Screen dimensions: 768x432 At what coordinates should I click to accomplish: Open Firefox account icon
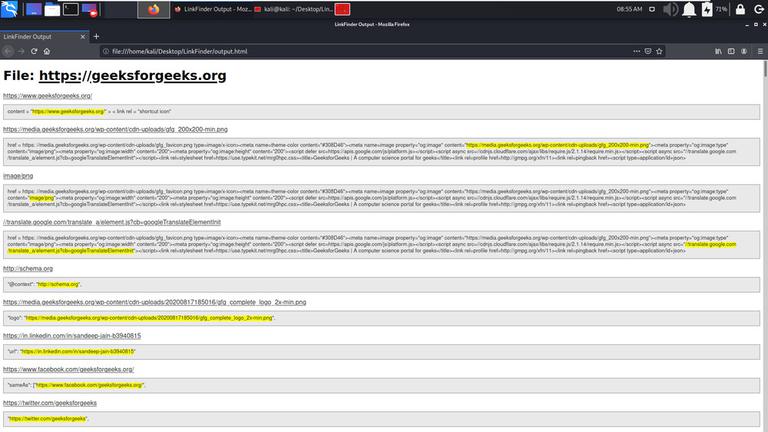(x=744, y=51)
